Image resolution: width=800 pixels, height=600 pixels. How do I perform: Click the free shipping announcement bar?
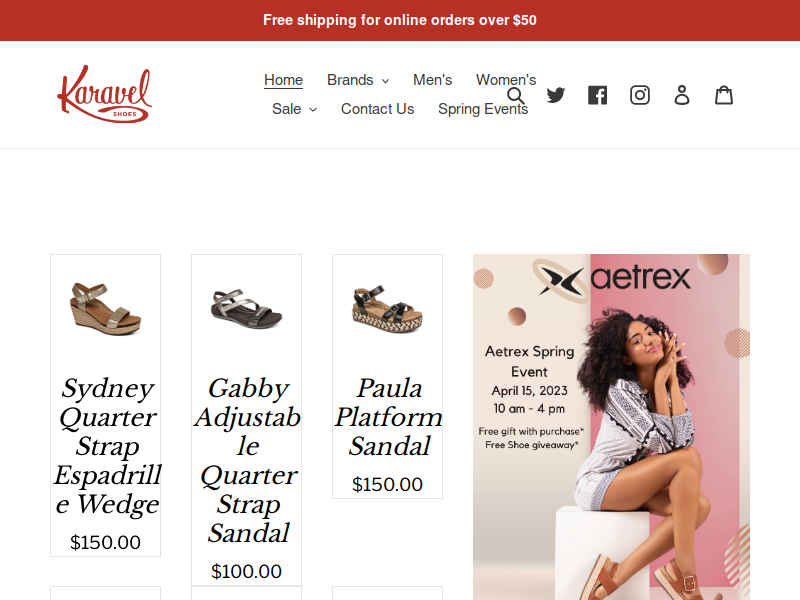(400, 20)
